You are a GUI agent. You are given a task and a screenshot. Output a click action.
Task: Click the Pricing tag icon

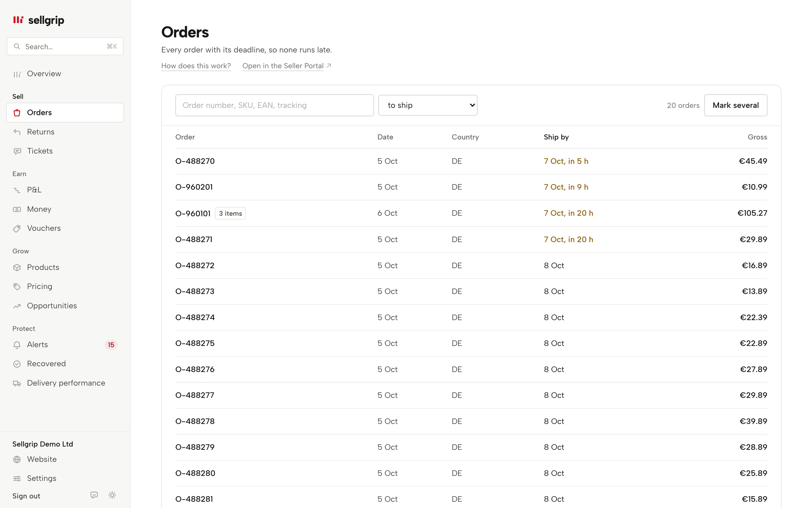17,286
